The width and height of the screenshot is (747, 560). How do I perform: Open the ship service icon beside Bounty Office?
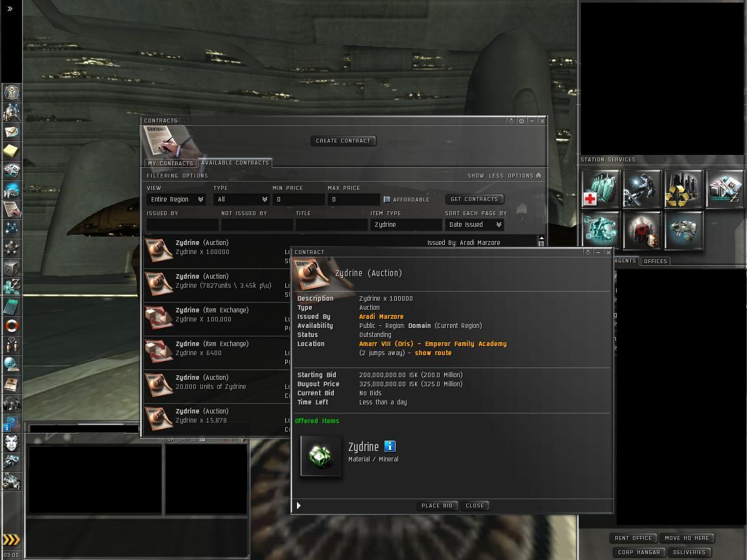click(683, 231)
